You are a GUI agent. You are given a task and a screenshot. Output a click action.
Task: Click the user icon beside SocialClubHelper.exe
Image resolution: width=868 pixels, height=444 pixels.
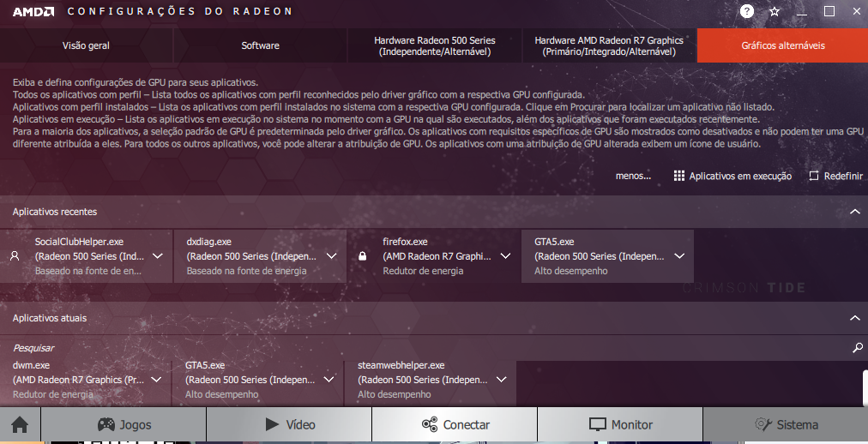point(15,256)
